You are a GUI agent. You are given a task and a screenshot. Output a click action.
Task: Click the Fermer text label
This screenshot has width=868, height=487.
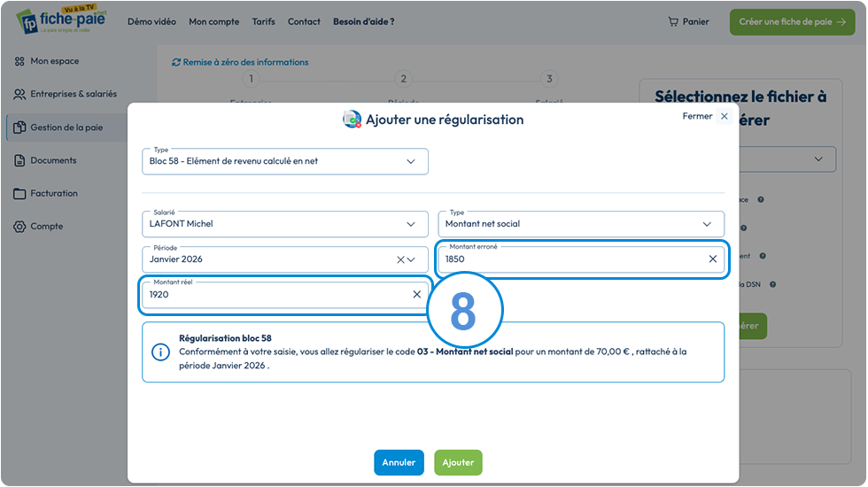697,116
